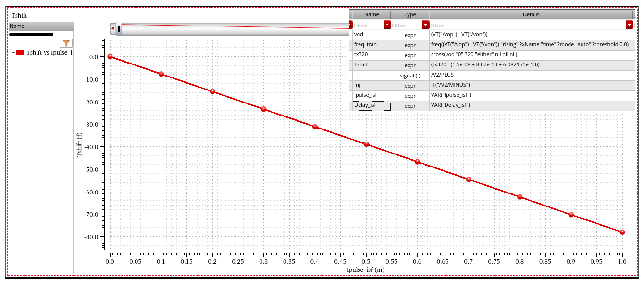Click the data point at Ipulse_isf 0.1

[x=161, y=74]
